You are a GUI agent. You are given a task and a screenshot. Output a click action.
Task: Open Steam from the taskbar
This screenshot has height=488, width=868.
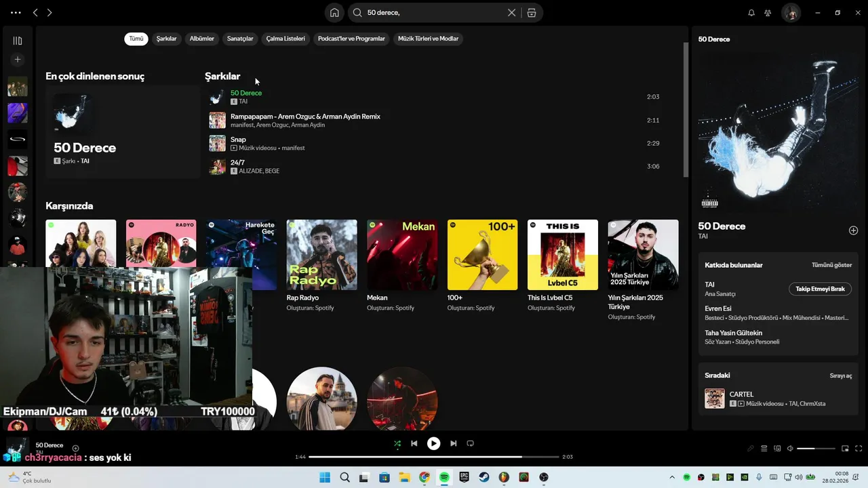coord(484,477)
